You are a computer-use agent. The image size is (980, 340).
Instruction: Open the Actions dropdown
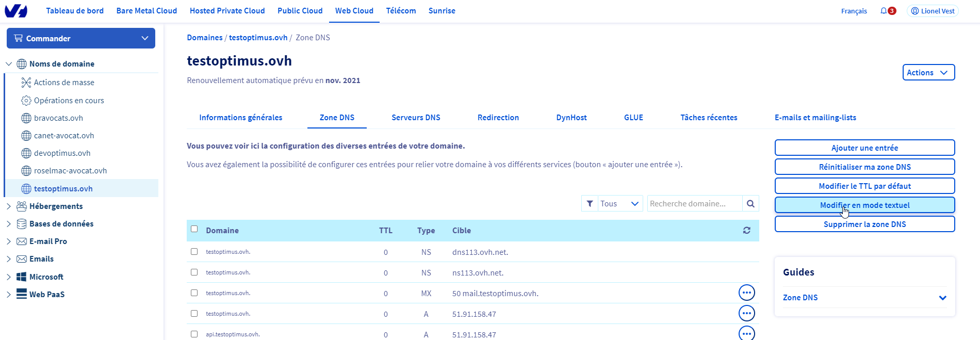pyautogui.click(x=928, y=73)
